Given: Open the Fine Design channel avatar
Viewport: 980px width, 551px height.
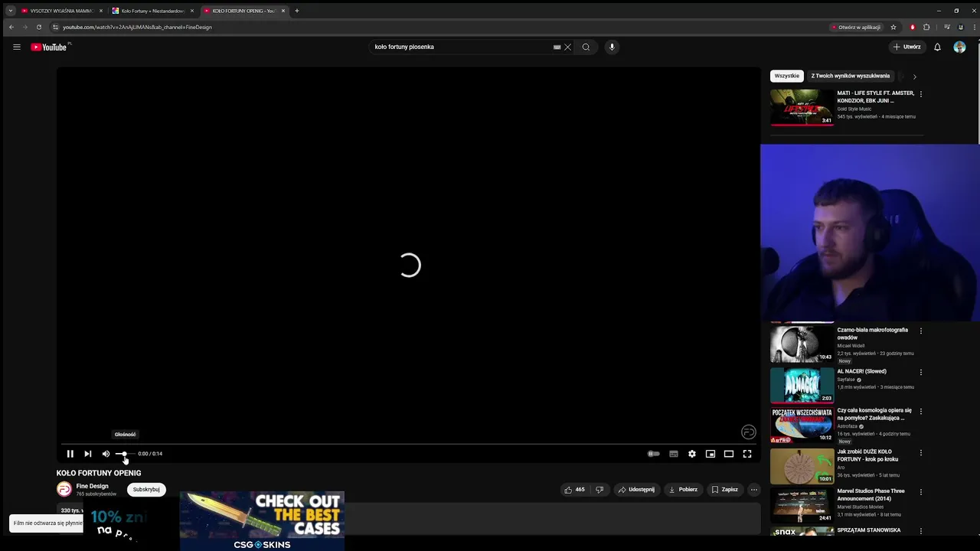Looking at the screenshot, I should (64, 489).
